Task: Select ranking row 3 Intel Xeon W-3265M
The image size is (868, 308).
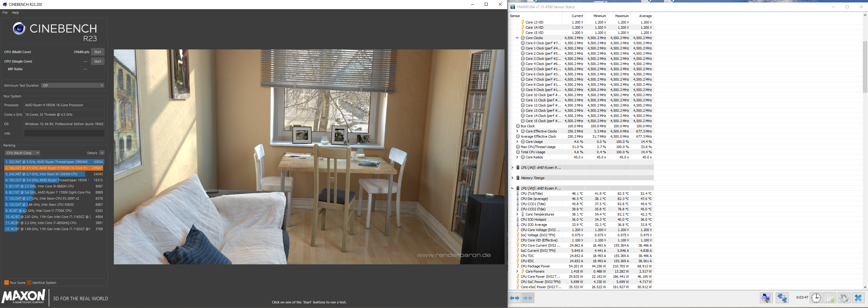Action: (x=54, y=174)
